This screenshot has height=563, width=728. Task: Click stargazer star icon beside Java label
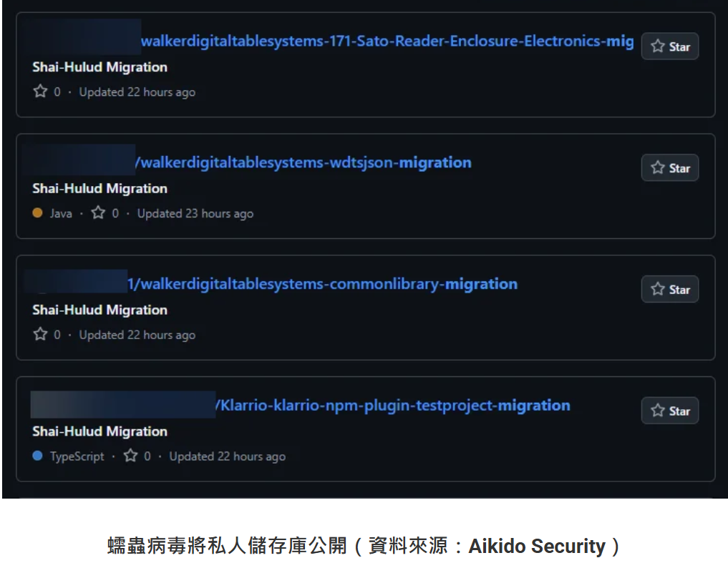pos(98,213)
